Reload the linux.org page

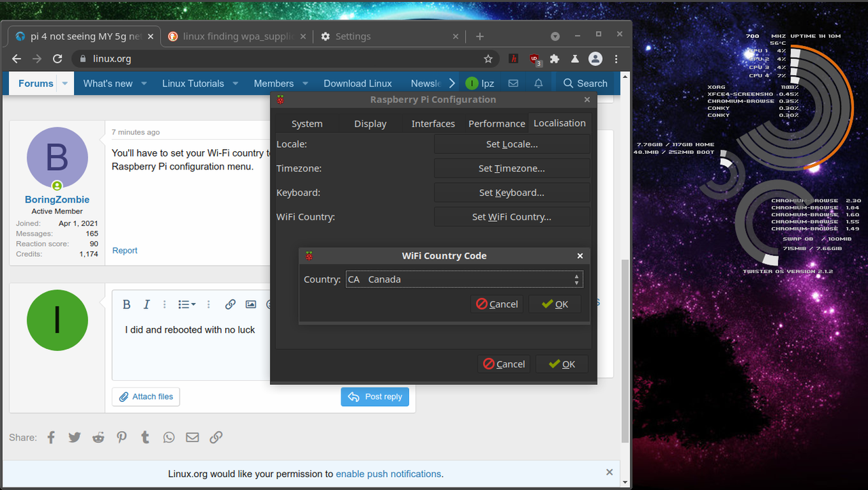[57, 59]
